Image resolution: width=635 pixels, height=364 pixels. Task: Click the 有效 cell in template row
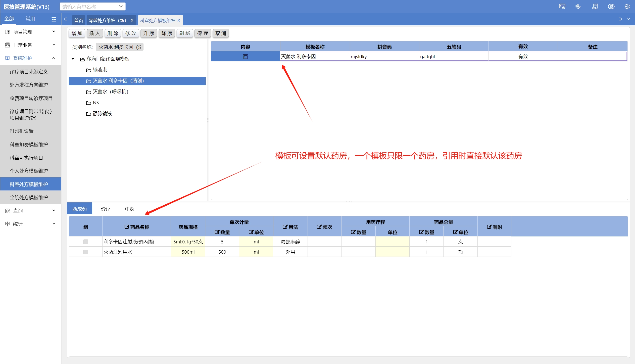click(x=523, y=56)
